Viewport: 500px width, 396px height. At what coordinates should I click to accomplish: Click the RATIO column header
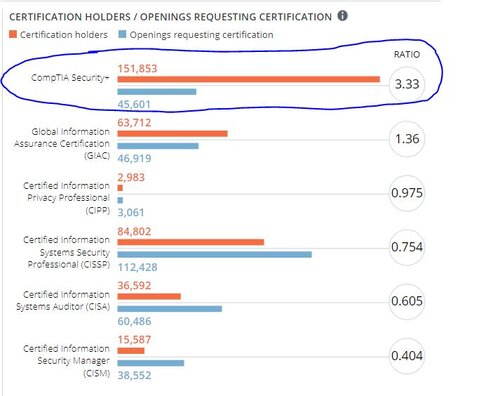407,55
